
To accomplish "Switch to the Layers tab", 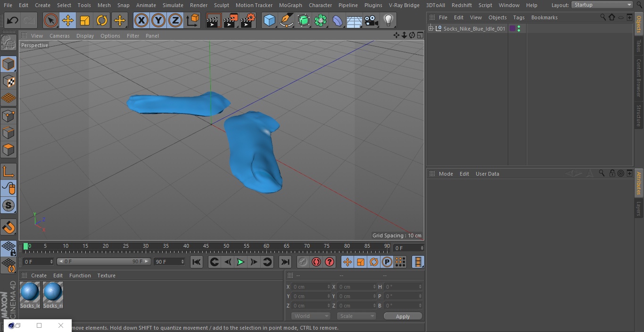I will pyautogui.click(x=639, y=208).
